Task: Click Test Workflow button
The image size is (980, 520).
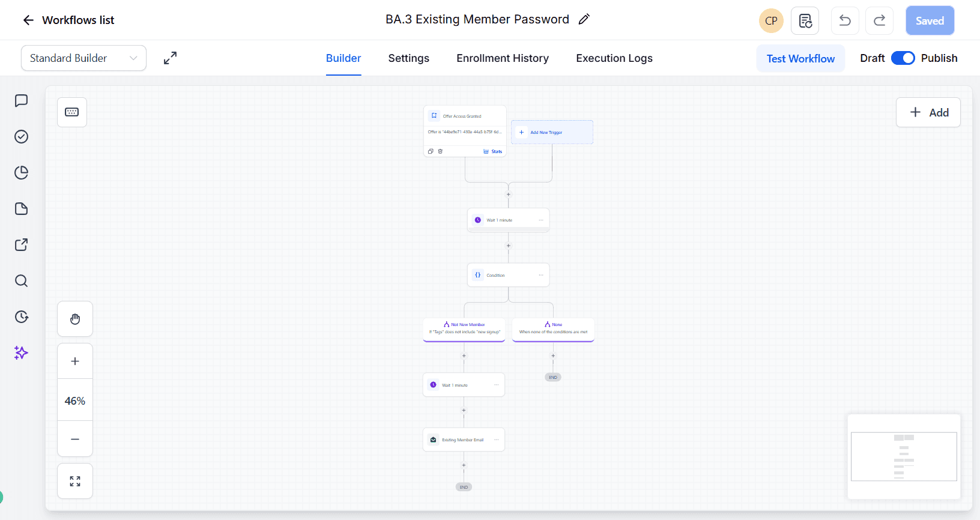Action: tap(800, 58)
